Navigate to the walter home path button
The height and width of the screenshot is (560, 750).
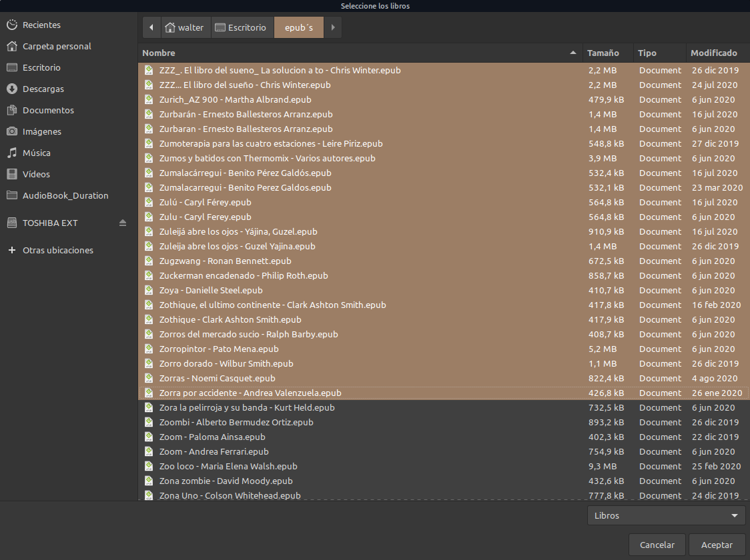click(x=185, y=27)
